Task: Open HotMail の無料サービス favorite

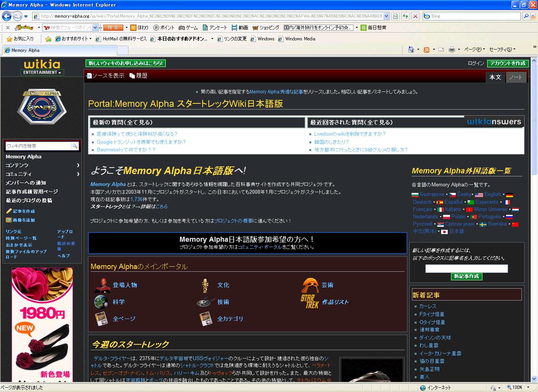Action: pos(121,39)
